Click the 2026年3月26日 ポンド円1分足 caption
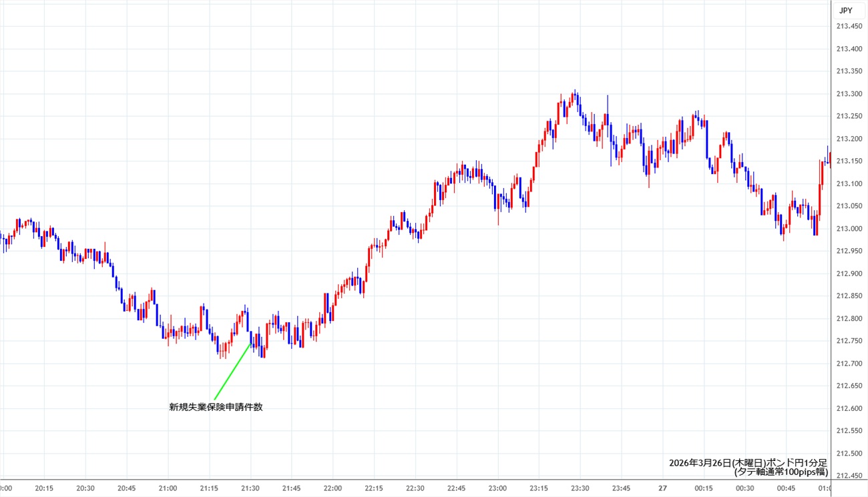The height and width of the screenshot is (497, 868). 748,463
